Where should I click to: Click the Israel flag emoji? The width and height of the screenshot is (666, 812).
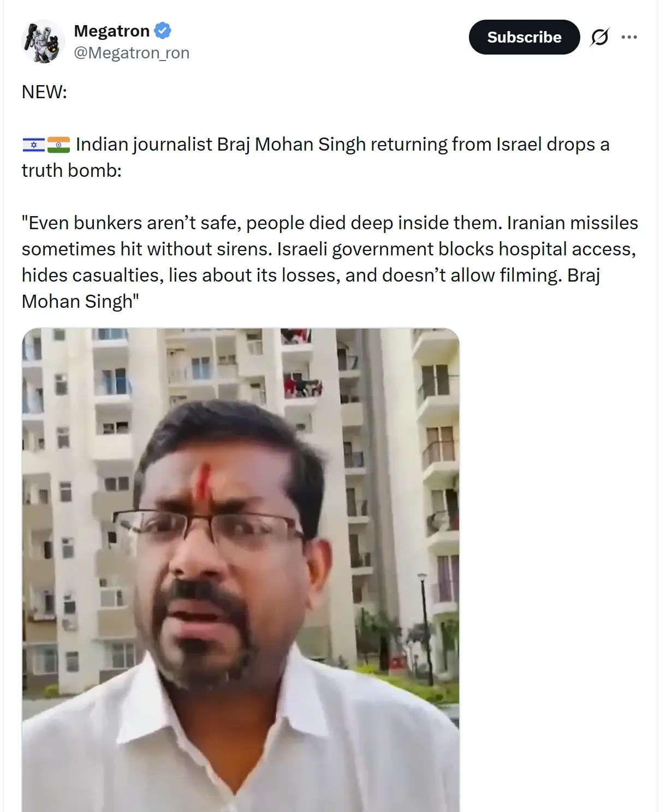coord(33,145)
